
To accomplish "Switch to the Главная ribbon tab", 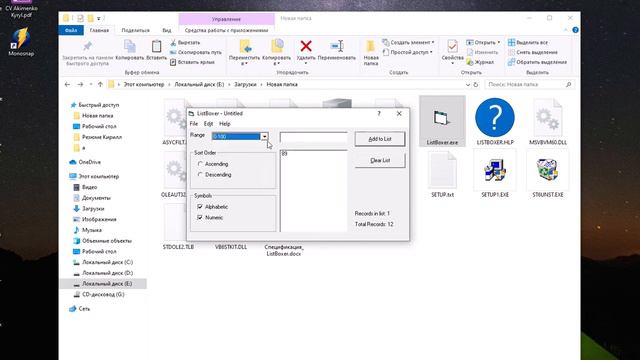I will coord(99,30).
